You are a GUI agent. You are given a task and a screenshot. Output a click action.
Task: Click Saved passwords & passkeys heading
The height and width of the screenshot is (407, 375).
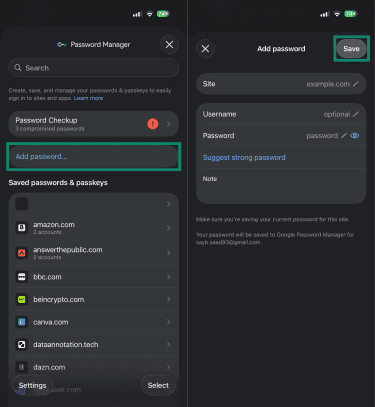tap(58, 182)
